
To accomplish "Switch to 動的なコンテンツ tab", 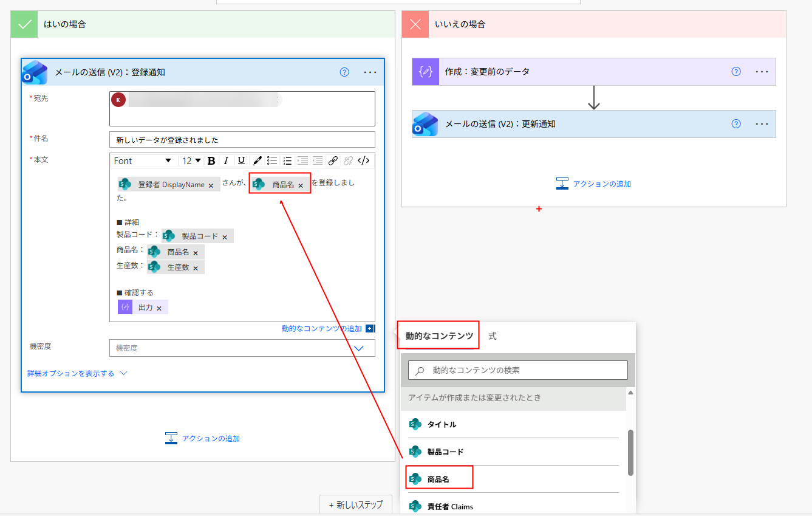I will pyautogui.click(x=439, y=335).
